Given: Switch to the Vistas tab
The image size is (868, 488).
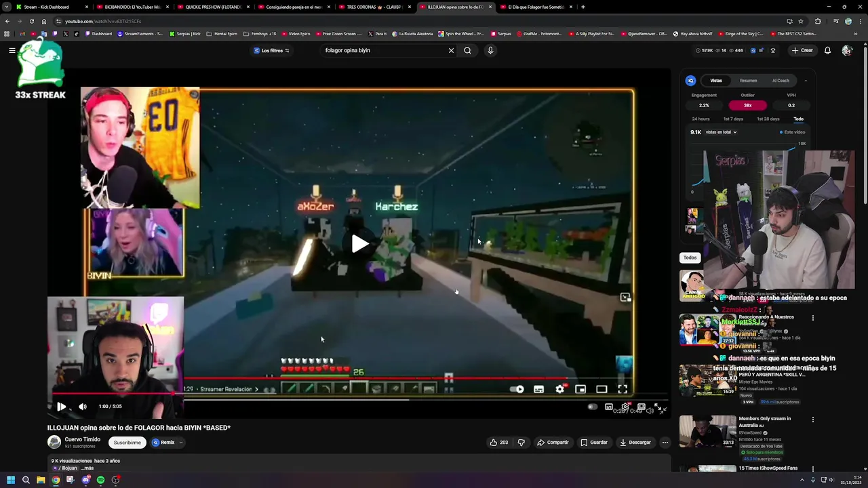Looking at the screenshot, I should coord(716,81).
